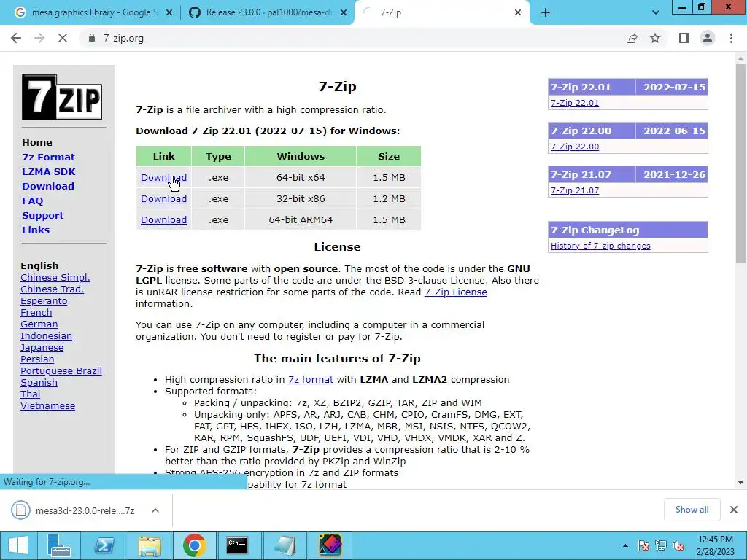Click the network tray icon

tap(661, 545)
